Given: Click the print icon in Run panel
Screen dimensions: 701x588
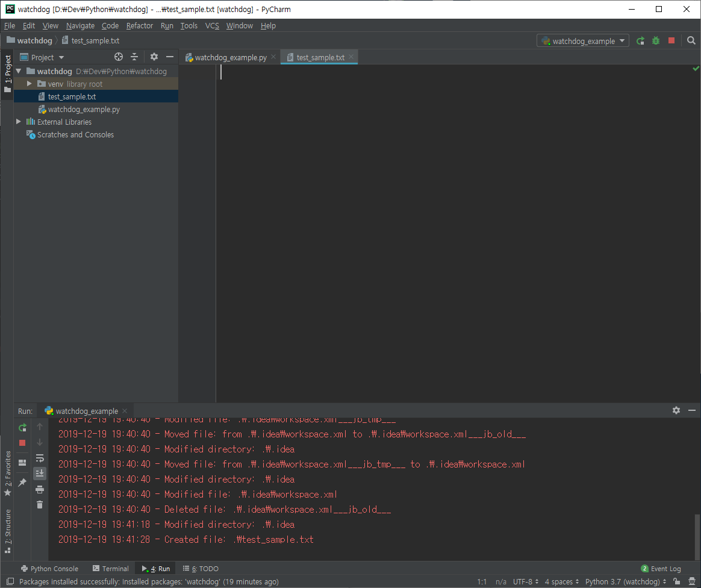Looking at the screenshot, I should (x=40, y=489).
